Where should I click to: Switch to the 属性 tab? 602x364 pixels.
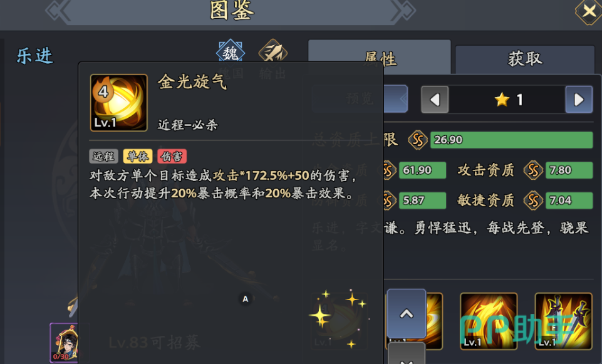380,58
